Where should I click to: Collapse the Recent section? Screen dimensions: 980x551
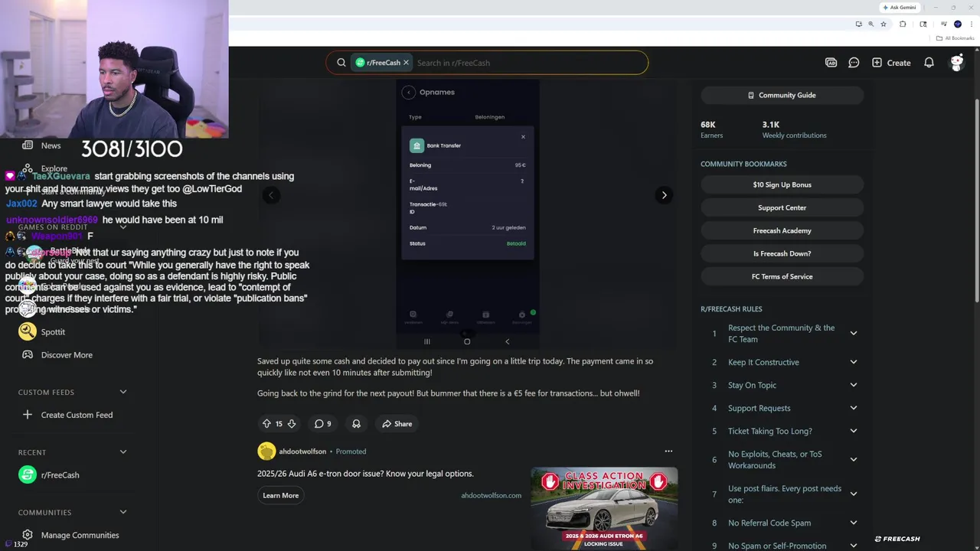tap(123, 452)
